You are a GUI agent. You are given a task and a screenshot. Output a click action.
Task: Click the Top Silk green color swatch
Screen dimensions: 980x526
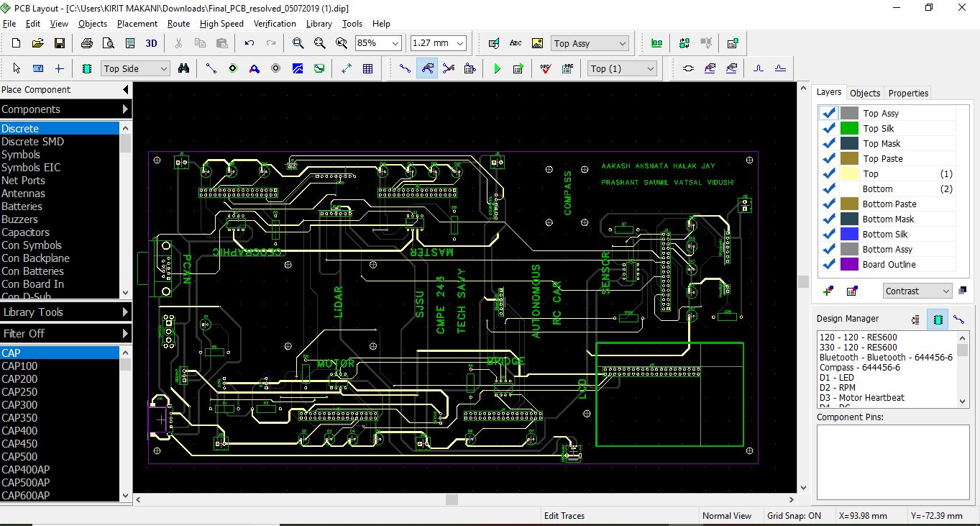click(849, 128)
